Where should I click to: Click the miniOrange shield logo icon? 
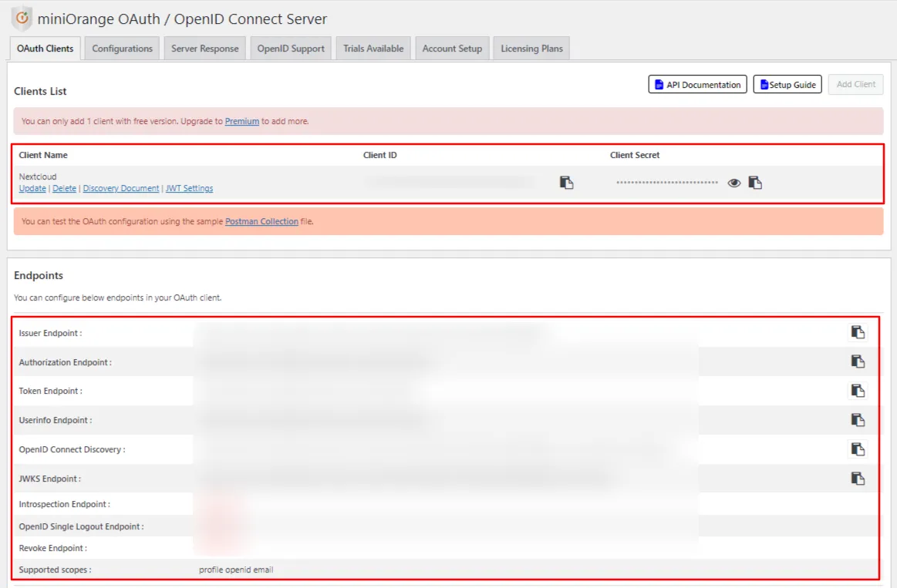tap(22, 18)
